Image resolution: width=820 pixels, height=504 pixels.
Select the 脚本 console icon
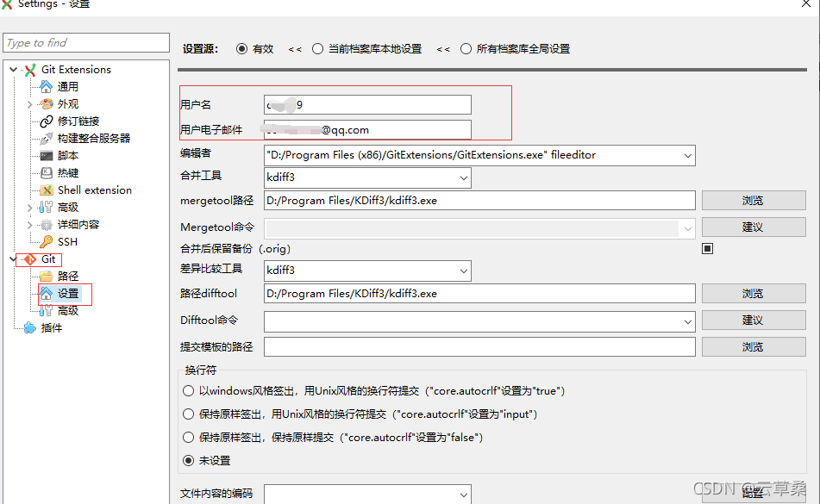coord(47,156)
